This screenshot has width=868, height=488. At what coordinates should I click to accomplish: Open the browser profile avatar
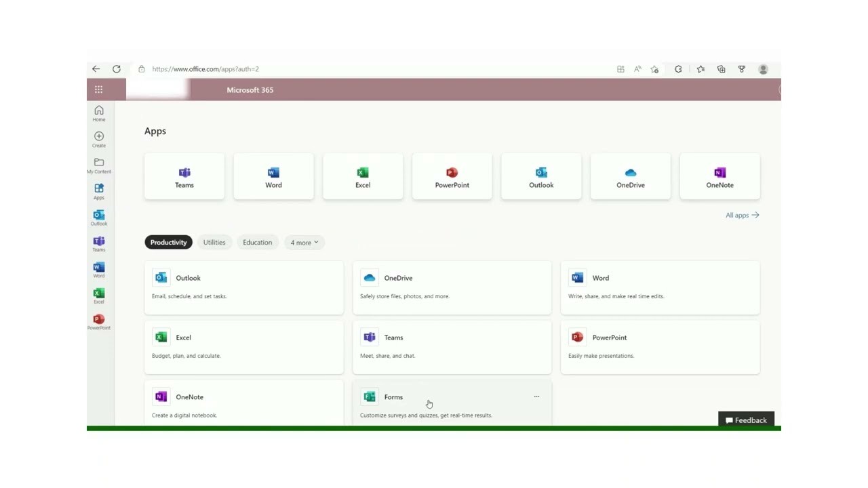(x=763, y=69)
